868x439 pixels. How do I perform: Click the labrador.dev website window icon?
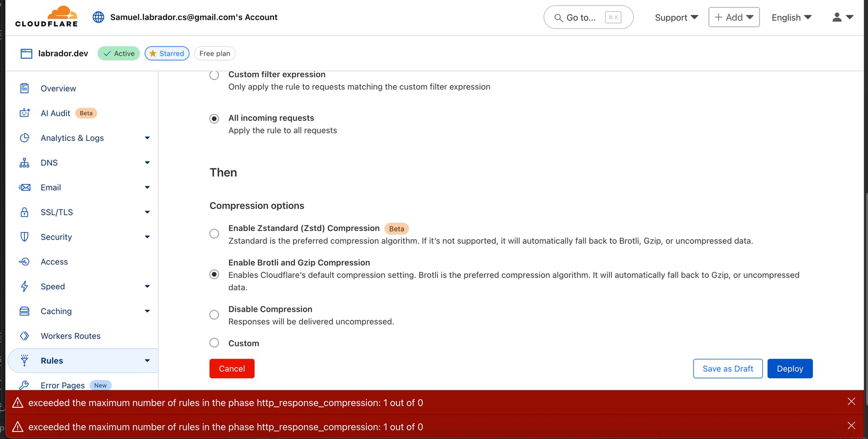[26, 53]
